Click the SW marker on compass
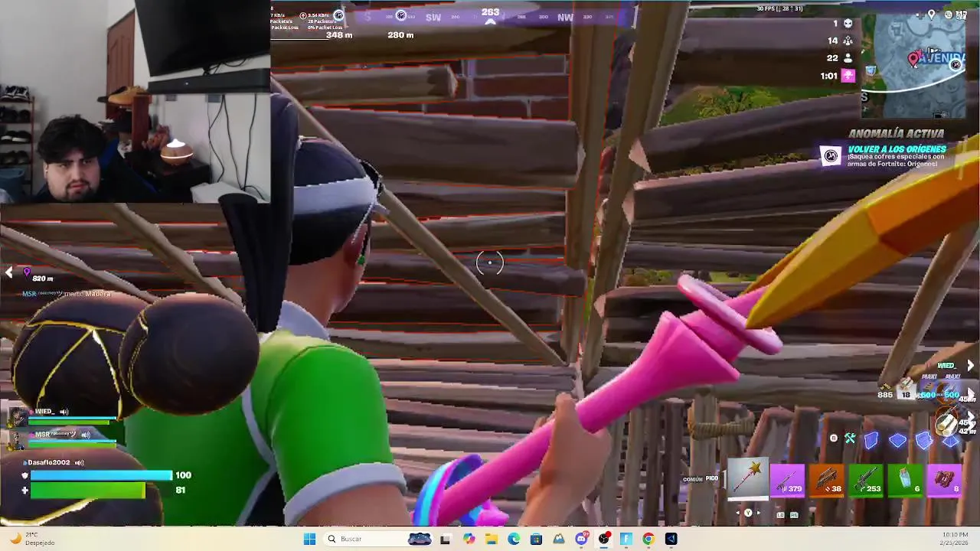 tap(433, 17)
